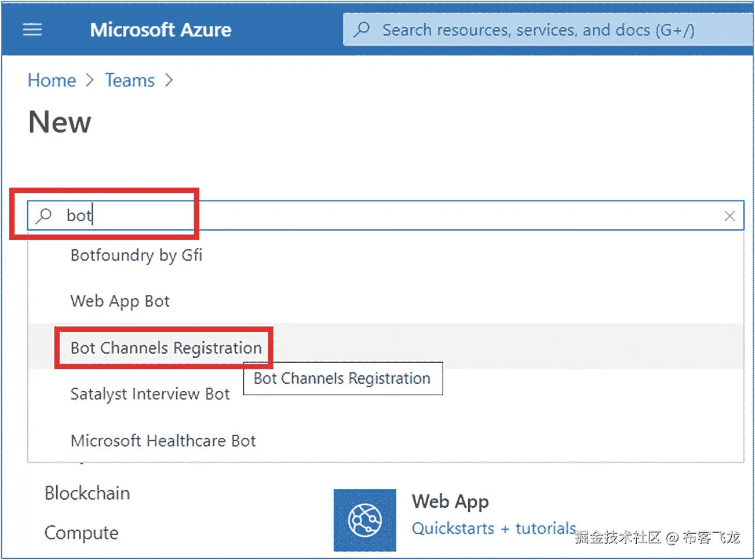Click the marketplace search magnifier icon
755x560 pixels.
point(44,215)
